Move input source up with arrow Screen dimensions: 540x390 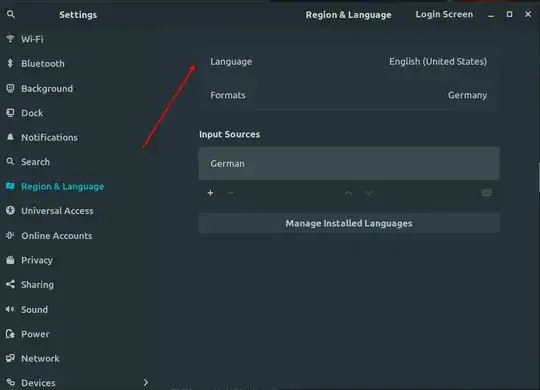click(349, 193)
